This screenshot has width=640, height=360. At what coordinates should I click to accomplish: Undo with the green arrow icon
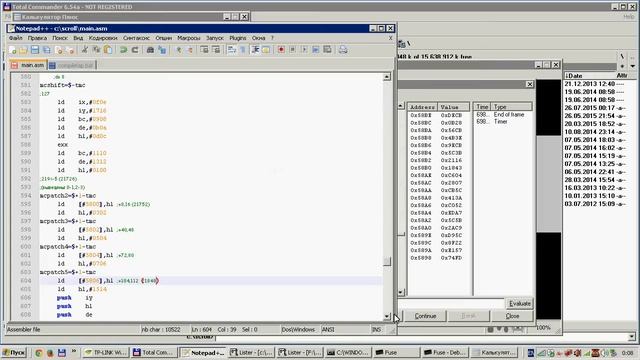pos(123,50)
